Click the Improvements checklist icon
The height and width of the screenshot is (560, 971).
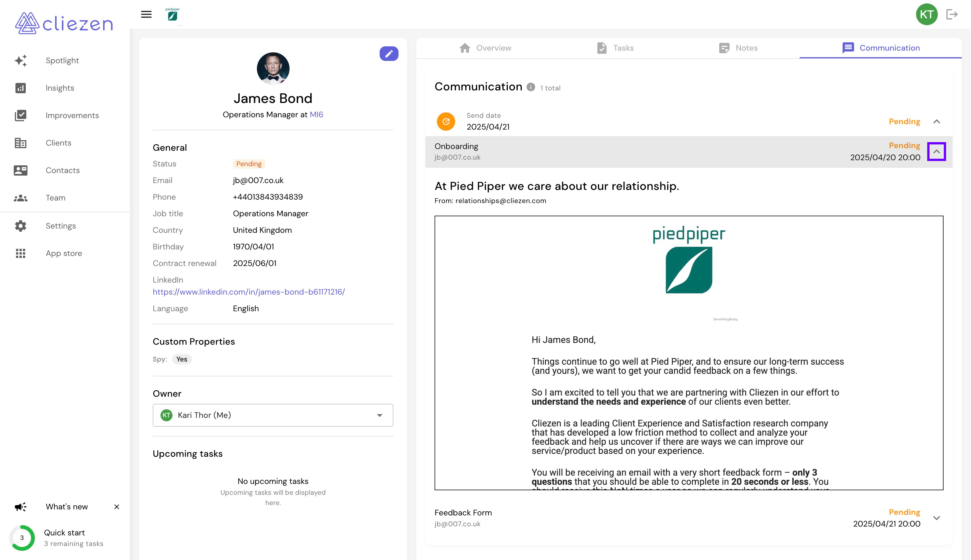pos(21,115)
